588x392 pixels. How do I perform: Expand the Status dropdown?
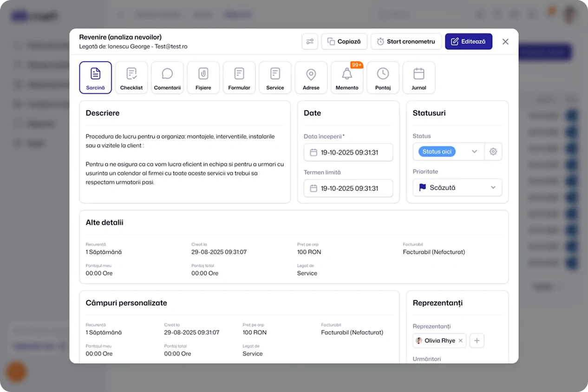point(449,151)
